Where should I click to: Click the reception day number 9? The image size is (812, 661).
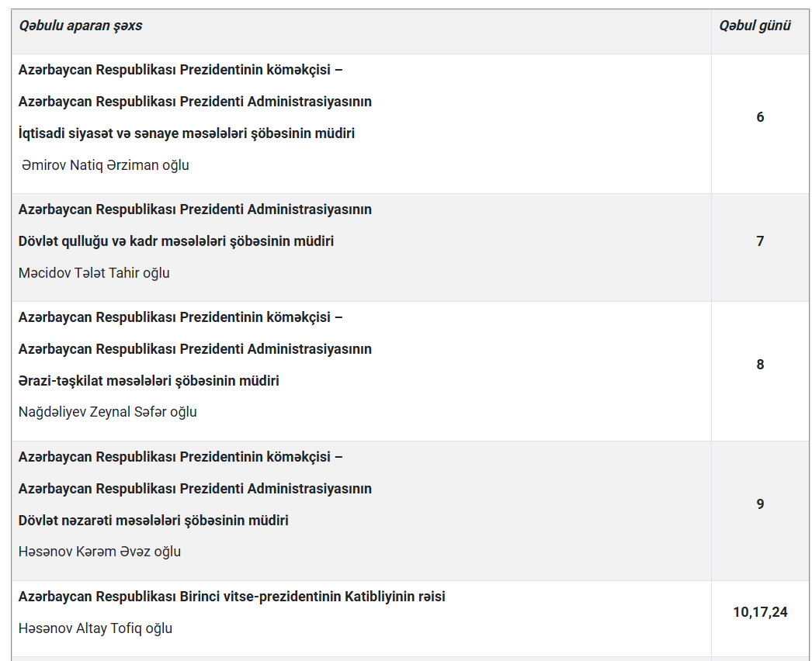(760, 504)
